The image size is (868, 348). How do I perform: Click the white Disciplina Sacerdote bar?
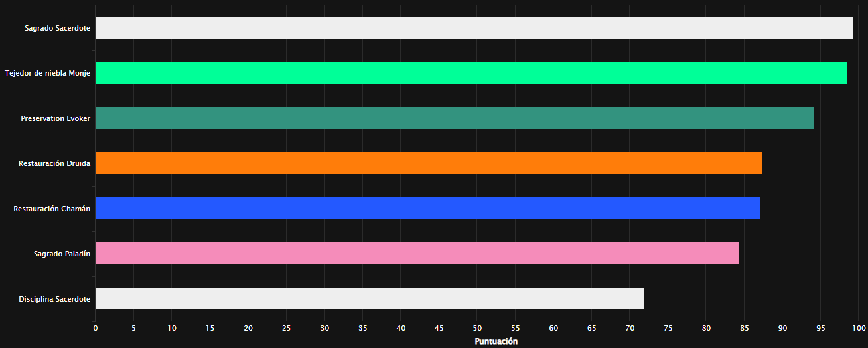(x=370, y=299)
